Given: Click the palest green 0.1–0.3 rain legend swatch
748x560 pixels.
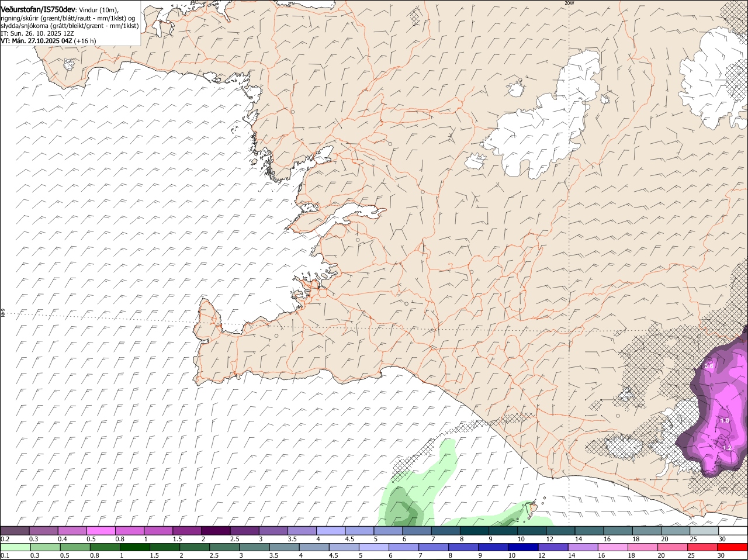Looking at the screenshot, I should [15, 547].
